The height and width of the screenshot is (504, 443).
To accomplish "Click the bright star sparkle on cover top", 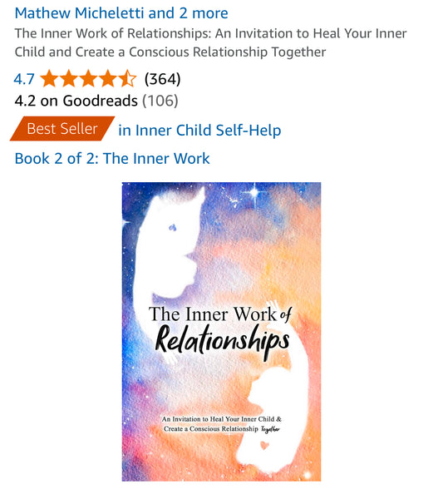I will [254, 193].
